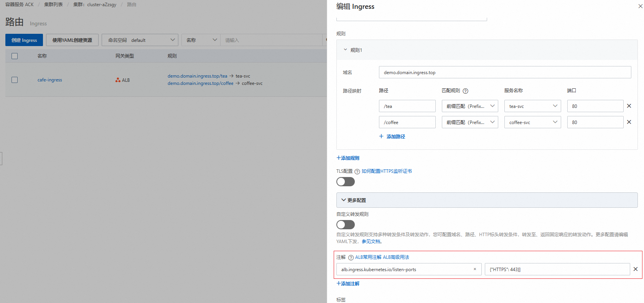The width and height of the screenshot is (644, 303).
Task: Clear the listen-ports annotation key
Action: (x=475, y=269)
